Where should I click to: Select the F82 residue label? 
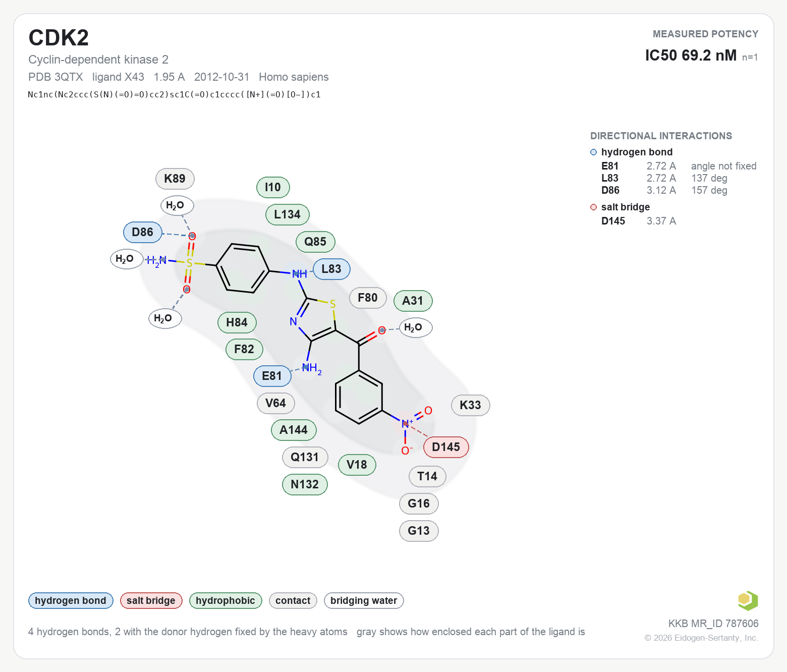(244, 349)
